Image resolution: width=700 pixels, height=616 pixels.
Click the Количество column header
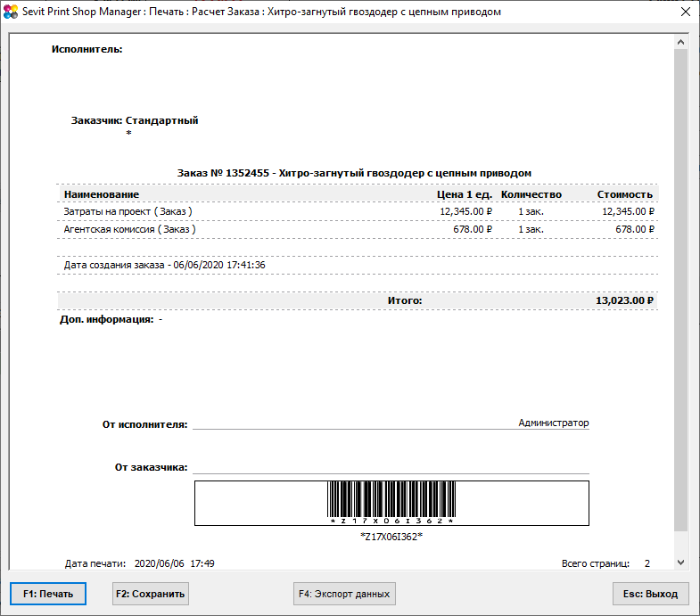(531, 194)
